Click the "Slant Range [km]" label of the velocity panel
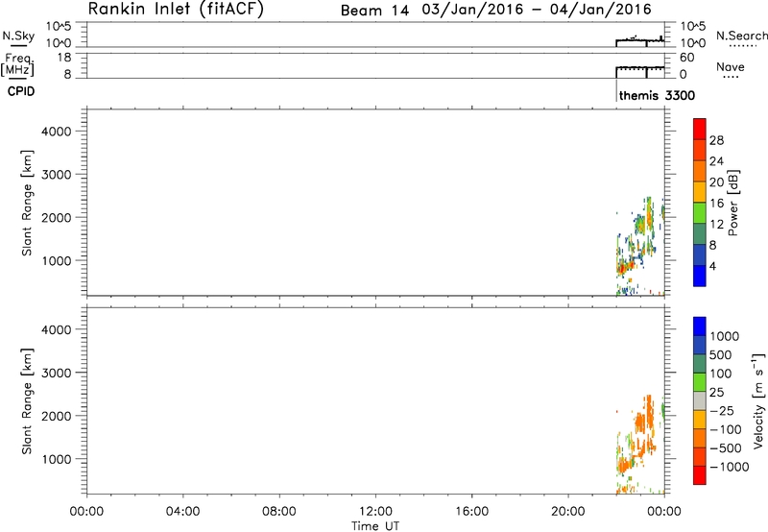 click(27, 400)
